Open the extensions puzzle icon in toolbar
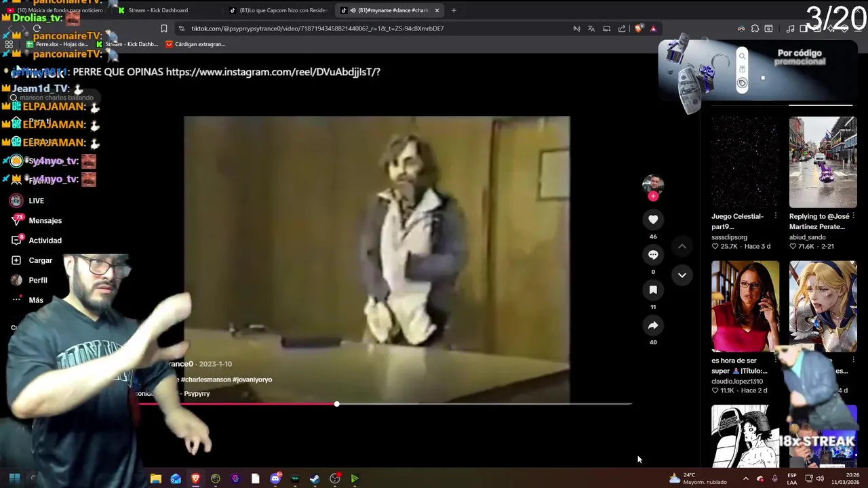Image resolution: width=868 pixels, height=488 pixels. pyautogui.click(x=755, y=28)
